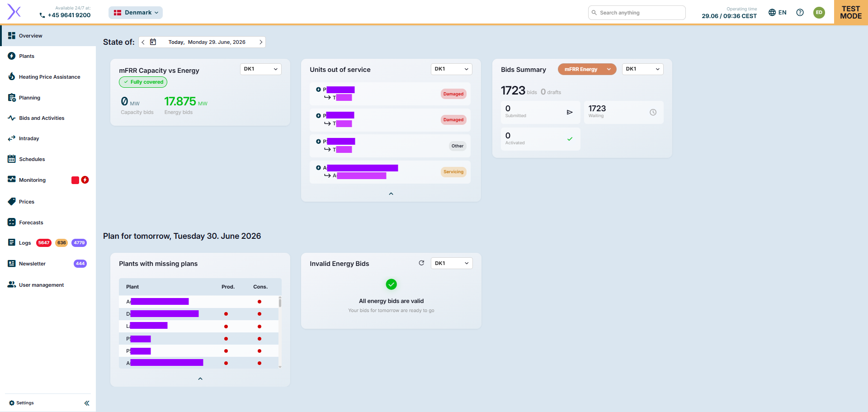Click the help question mark icon
This screenshot has height=412, width=868.
tap(800, 13)
